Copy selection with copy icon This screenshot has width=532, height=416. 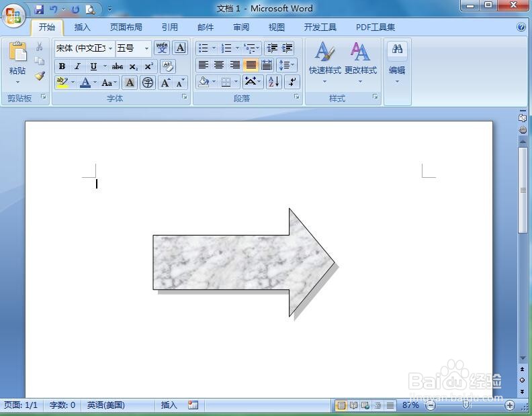[40, 60]
